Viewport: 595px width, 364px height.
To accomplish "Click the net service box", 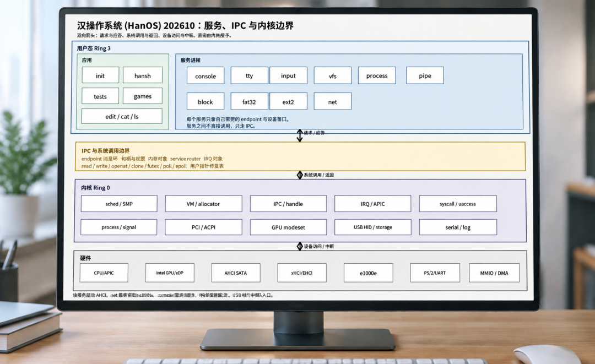I will tap(332, 101).
